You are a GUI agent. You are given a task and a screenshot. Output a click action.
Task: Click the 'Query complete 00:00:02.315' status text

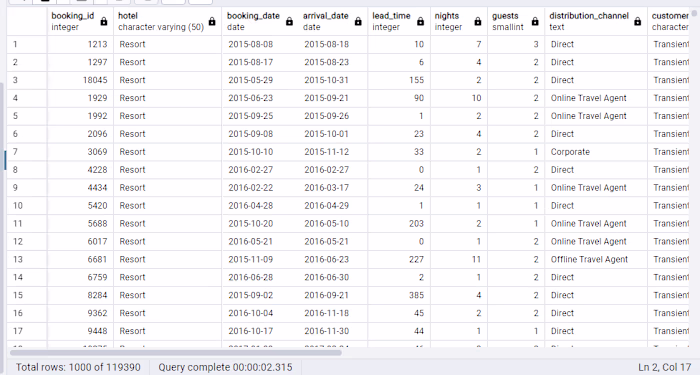(x=225, y=367)
